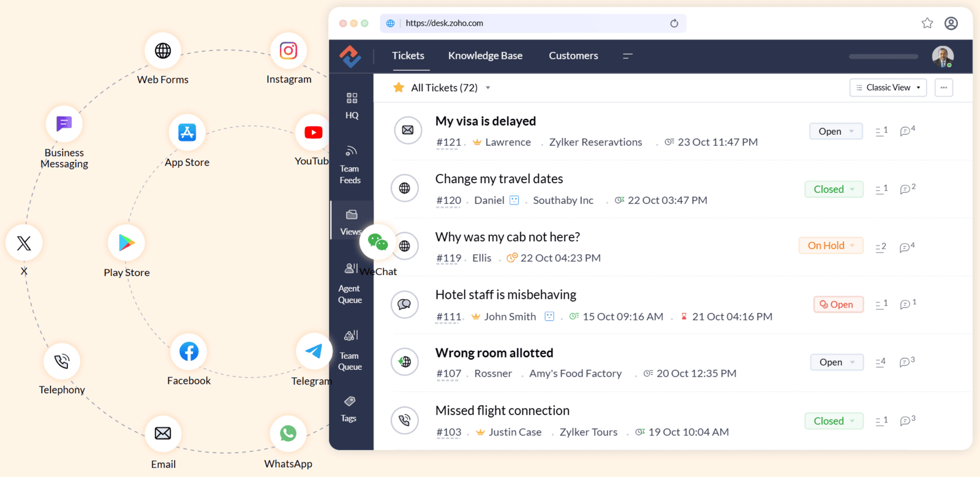Click the Zoho Desk logo
Viewport: 980px width, 477px height.
(350, 56)
